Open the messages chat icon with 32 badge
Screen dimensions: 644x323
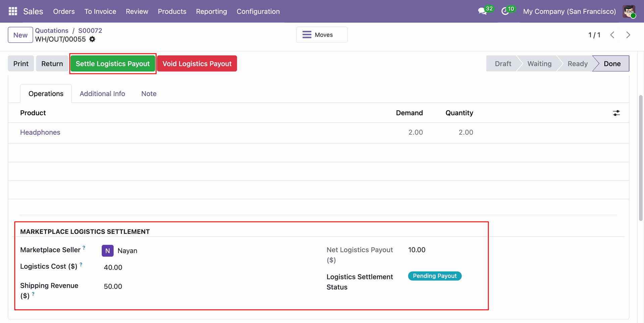pos(485,11)
